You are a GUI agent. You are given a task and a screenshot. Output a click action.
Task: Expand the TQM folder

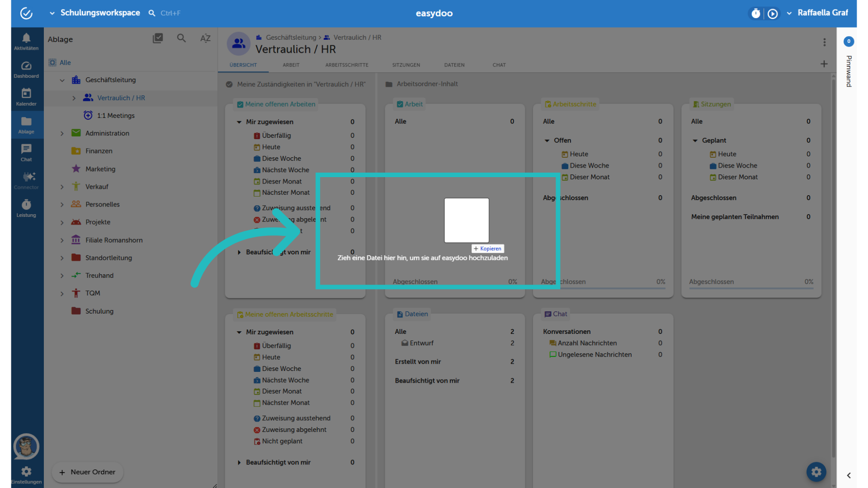click(62, 294)
